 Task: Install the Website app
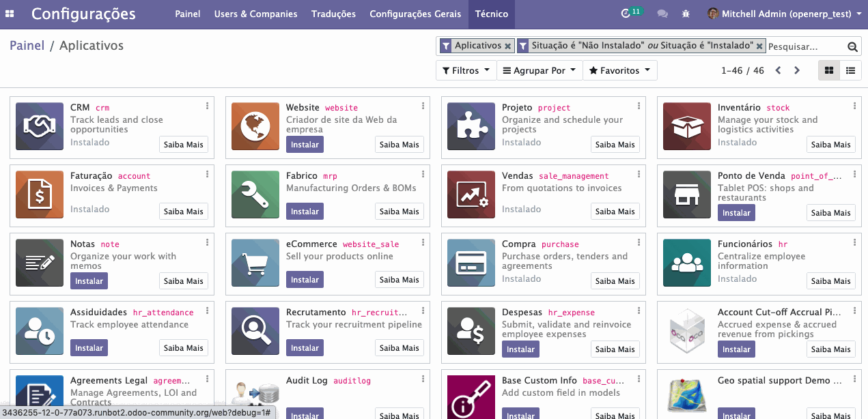pyautogui.click(x=305, y=145)
